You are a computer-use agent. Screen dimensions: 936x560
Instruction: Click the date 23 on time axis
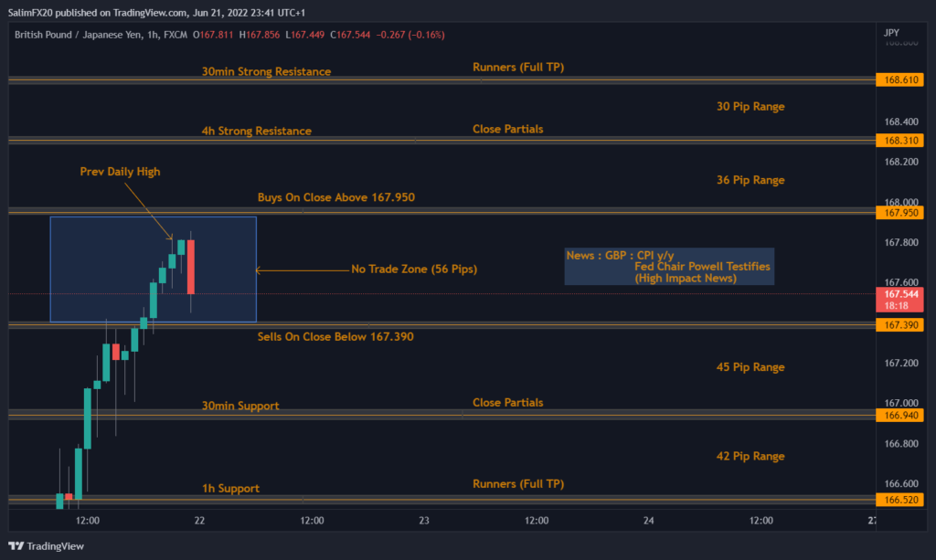424,520
